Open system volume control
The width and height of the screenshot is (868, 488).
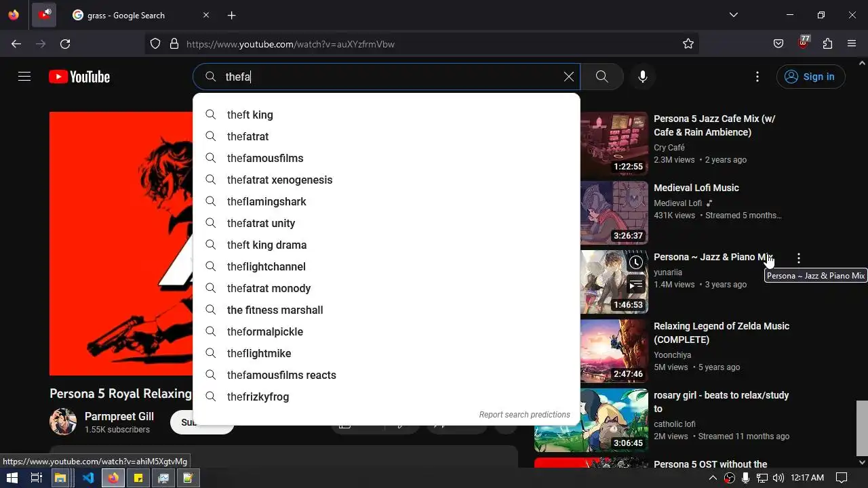coord(778,478)
